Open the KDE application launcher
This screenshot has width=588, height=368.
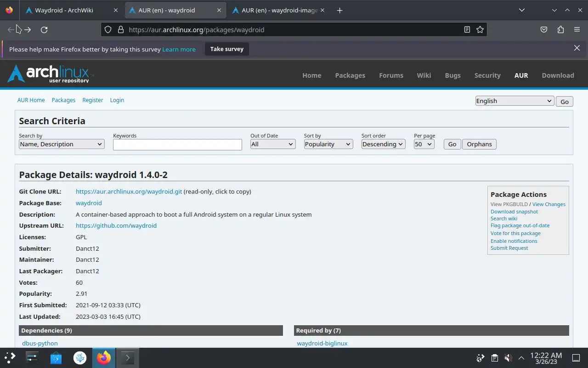click(10, 357)
